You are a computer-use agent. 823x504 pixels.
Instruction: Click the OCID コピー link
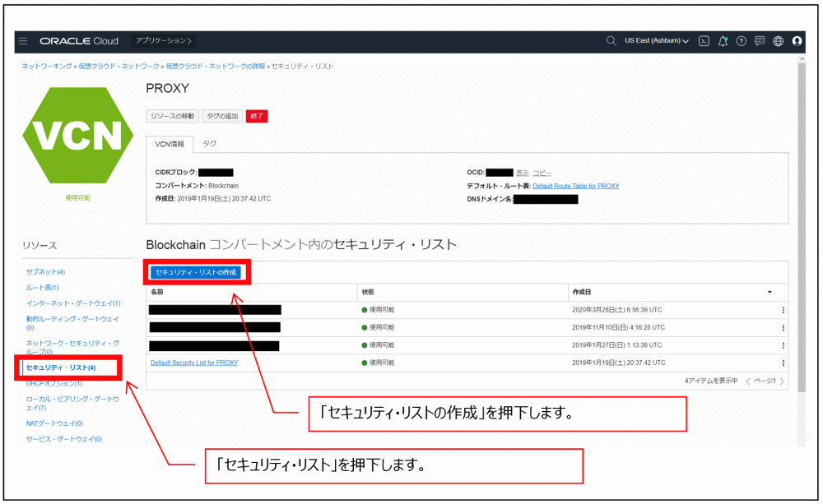point(542,173)
